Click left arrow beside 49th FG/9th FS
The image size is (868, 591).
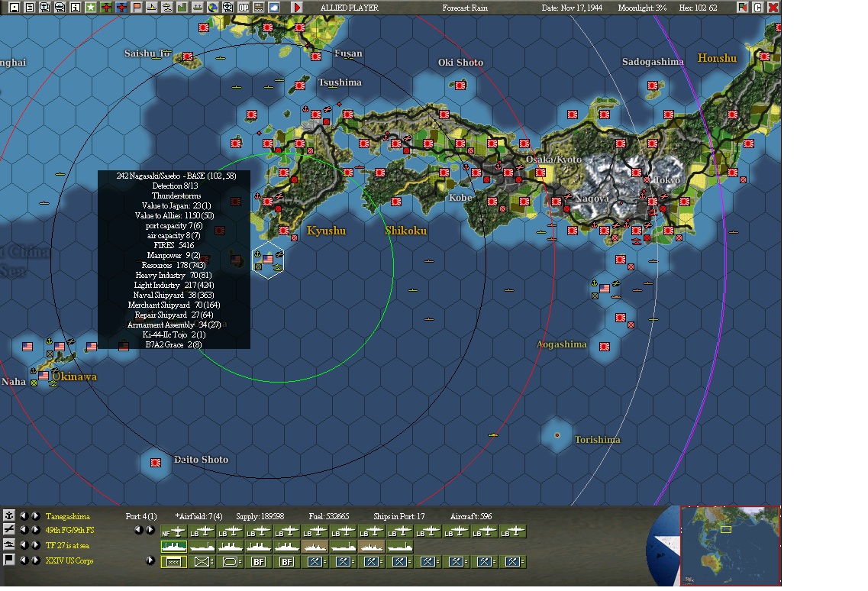[24, 530]
